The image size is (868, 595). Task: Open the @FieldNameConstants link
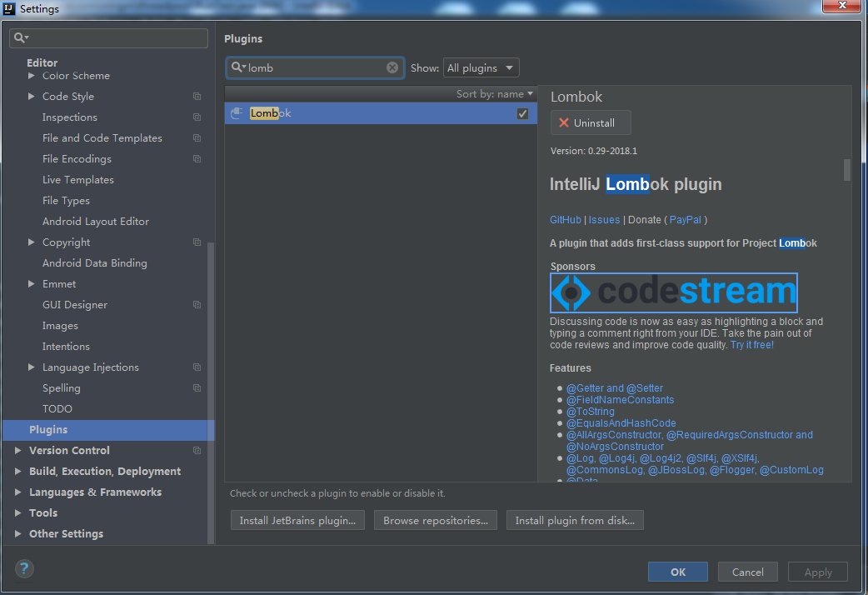[620, 400]
